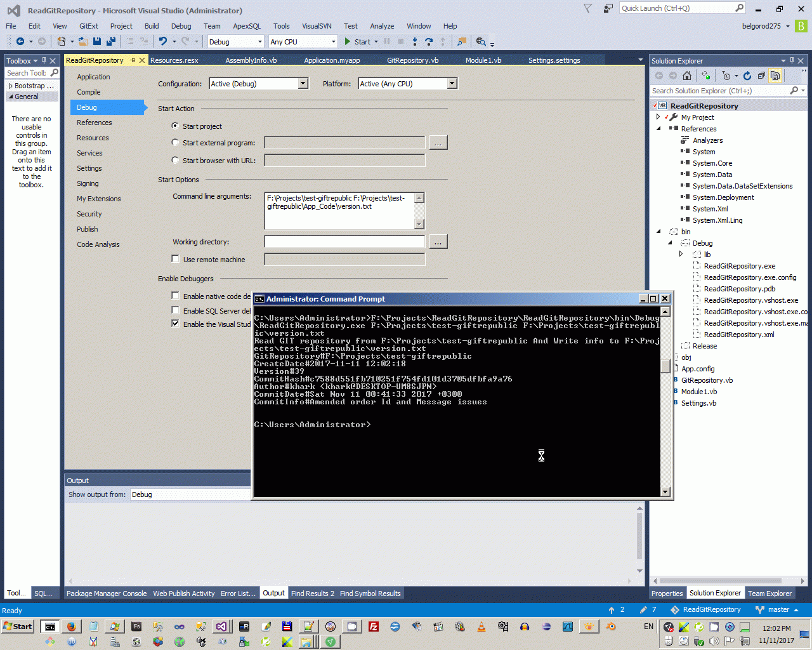Click the Save toolbar icon

[x=97, y=41]
